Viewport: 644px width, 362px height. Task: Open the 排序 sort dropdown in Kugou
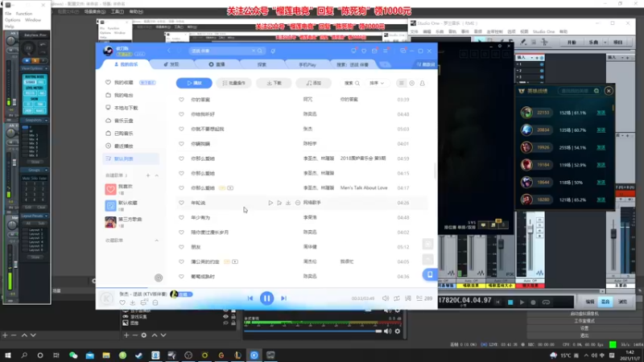[377, 84]
